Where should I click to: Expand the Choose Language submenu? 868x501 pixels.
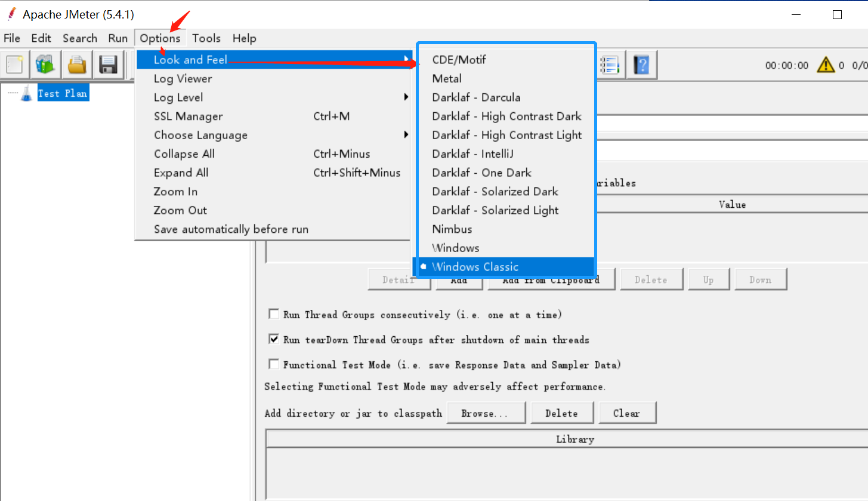[274, 135]
